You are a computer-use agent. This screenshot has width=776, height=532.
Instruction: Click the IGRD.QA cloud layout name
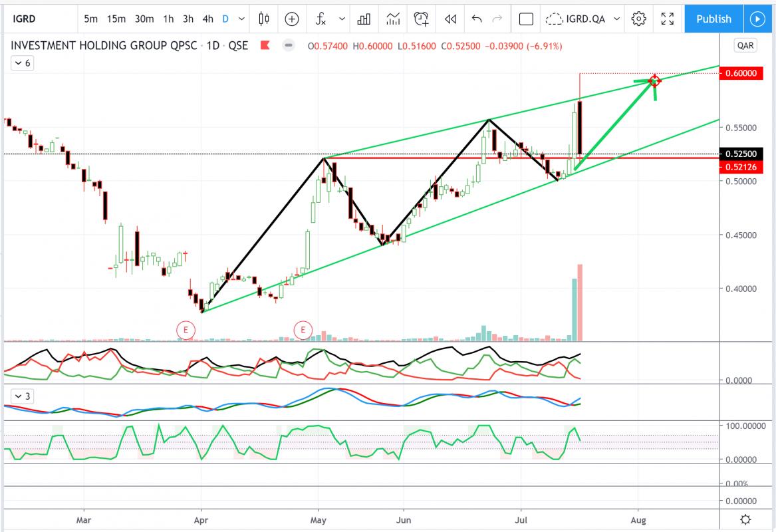(576, 19)
